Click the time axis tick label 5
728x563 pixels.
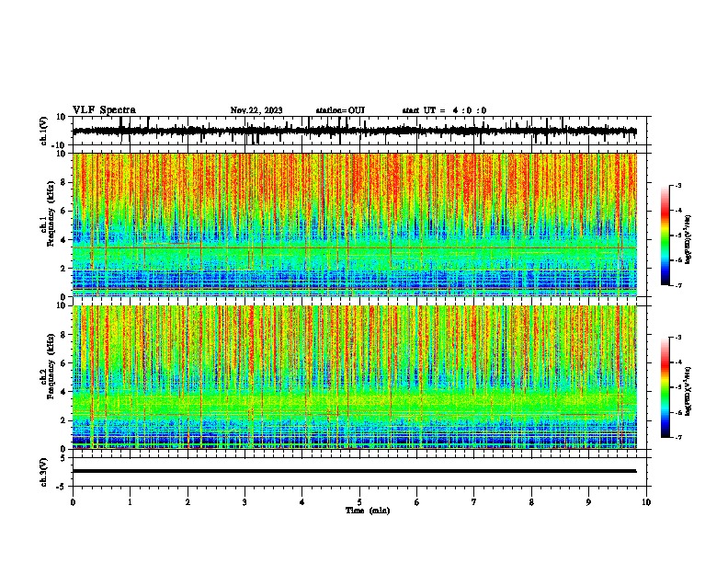point(359,502)
